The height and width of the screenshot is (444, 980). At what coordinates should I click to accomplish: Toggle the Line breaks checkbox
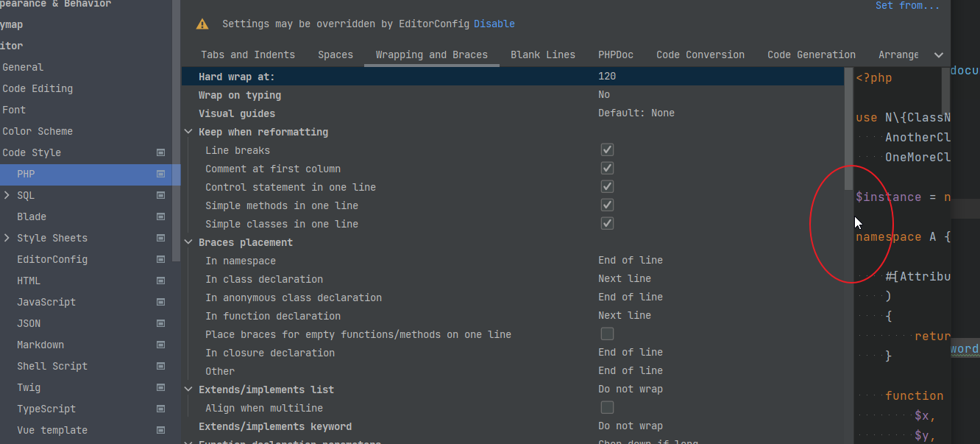607,149
